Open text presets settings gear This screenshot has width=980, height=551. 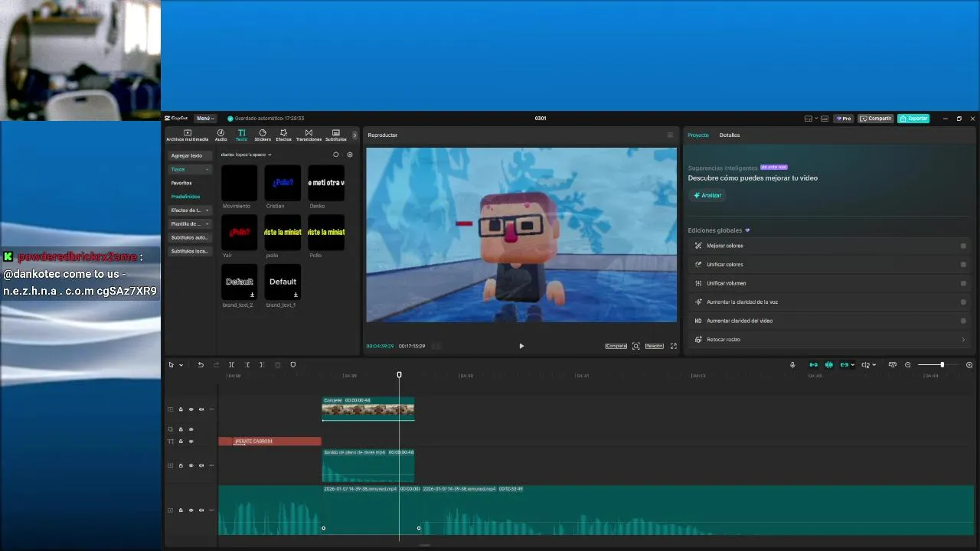pyautogui.click(x=350, y=155)
